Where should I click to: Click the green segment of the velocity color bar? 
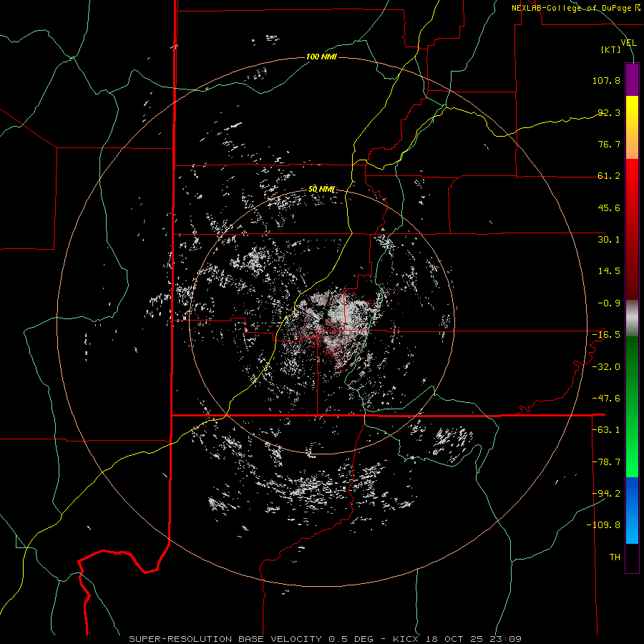(632, 406)
